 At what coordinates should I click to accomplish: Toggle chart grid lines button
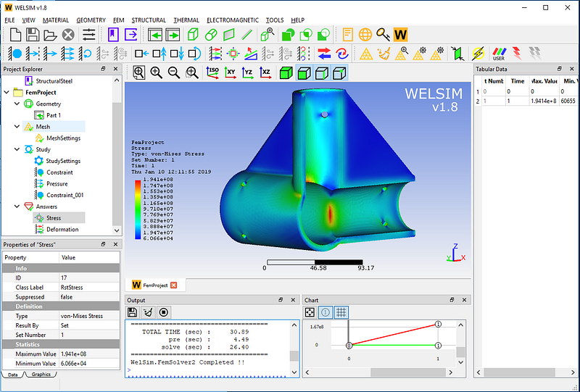pyautogui.click(x=341, y=312)
